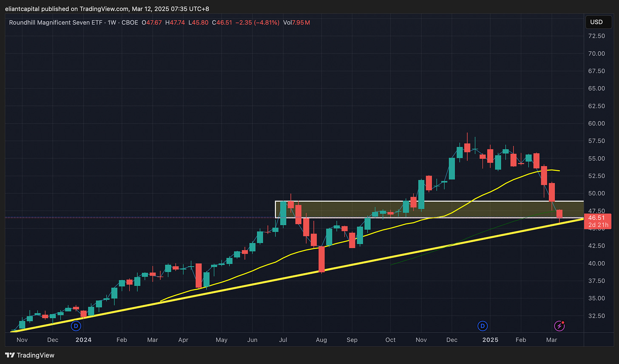
Task: Click the TradingView logo at bottom
Action: click(30, 355)
